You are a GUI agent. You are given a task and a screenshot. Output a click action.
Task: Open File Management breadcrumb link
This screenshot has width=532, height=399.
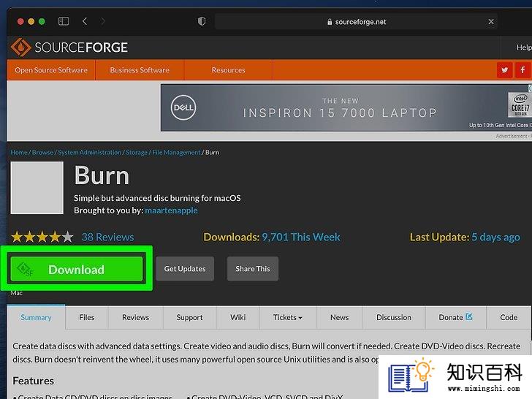176,152
